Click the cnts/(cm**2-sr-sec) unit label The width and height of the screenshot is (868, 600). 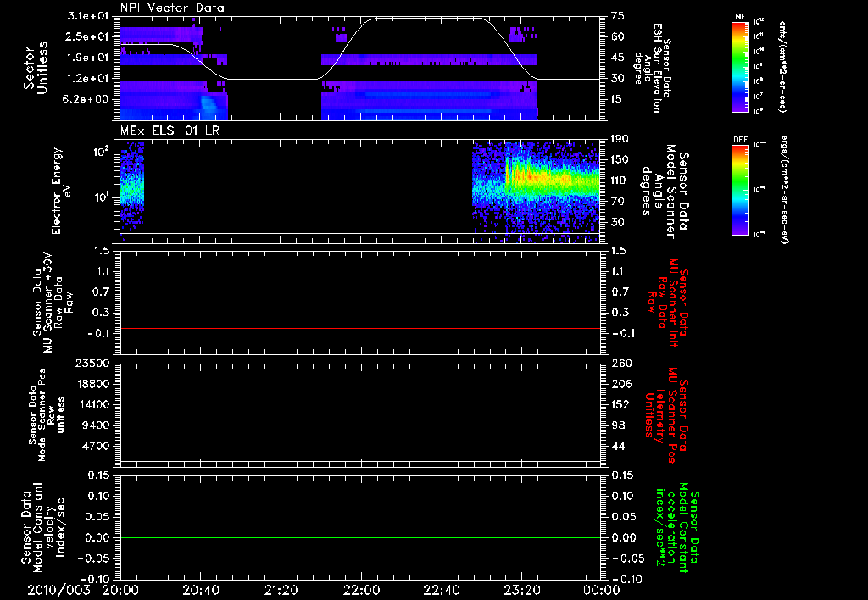[x=782, y=67]
